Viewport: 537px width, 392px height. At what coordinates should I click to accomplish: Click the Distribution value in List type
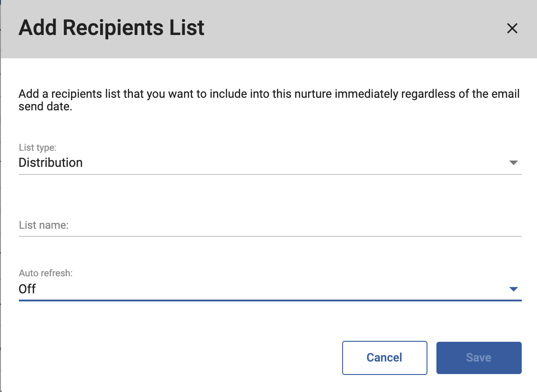pos(51,162)
